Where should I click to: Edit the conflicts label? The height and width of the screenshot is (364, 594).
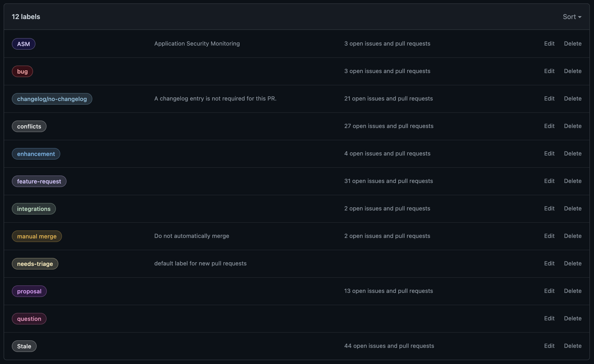pyautogui.click(x=549, y=126)
